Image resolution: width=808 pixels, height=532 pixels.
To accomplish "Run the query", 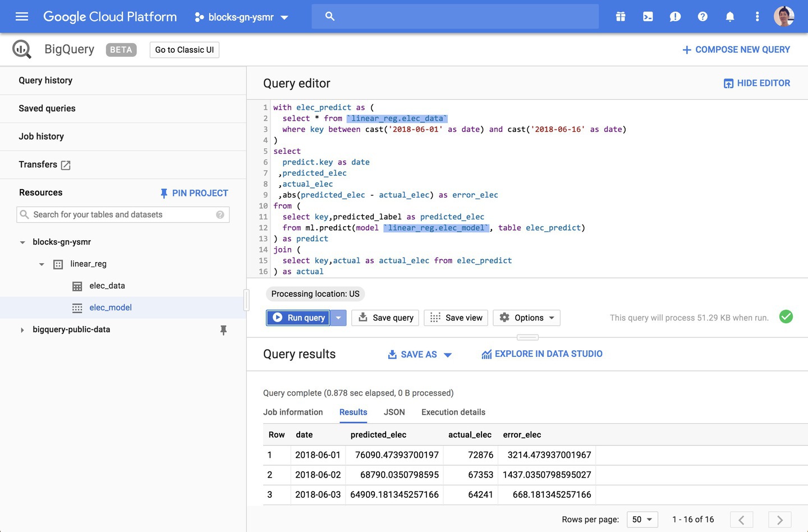I will [298, 318].
